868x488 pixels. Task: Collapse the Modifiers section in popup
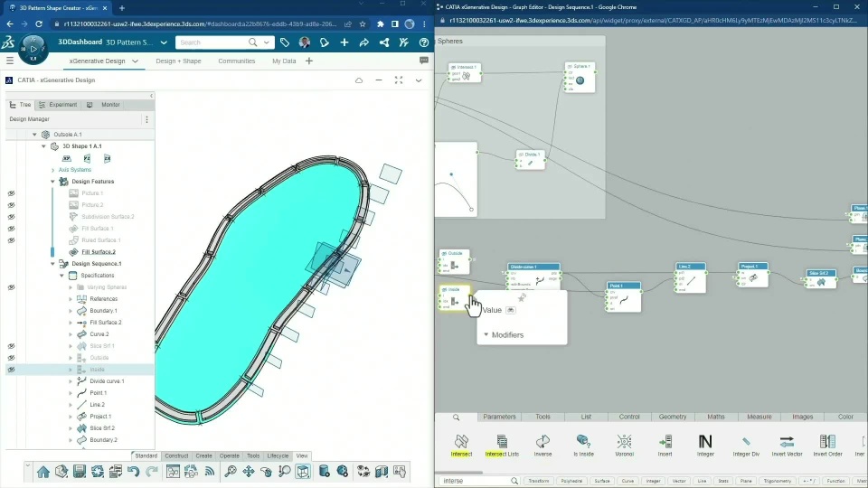(x=486, y=334)
